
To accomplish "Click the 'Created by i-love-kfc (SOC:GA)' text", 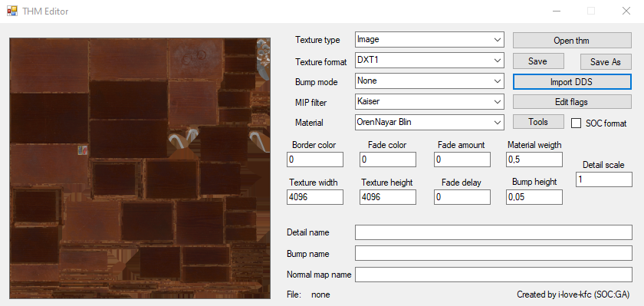I will click(x=573, y=294).
